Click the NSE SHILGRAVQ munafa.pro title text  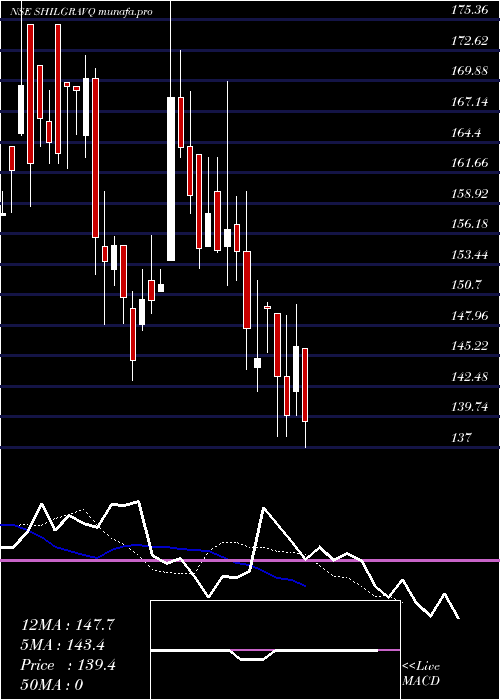(82, 12)
